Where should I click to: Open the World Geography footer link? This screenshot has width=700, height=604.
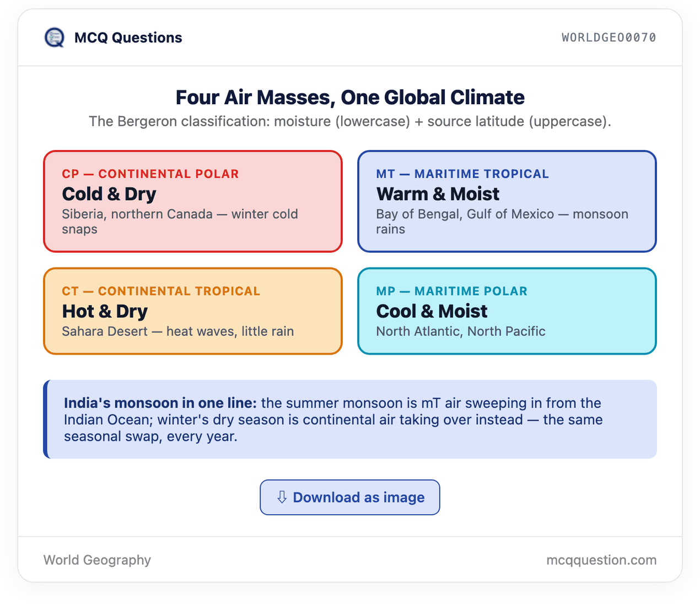click(97, 560)
